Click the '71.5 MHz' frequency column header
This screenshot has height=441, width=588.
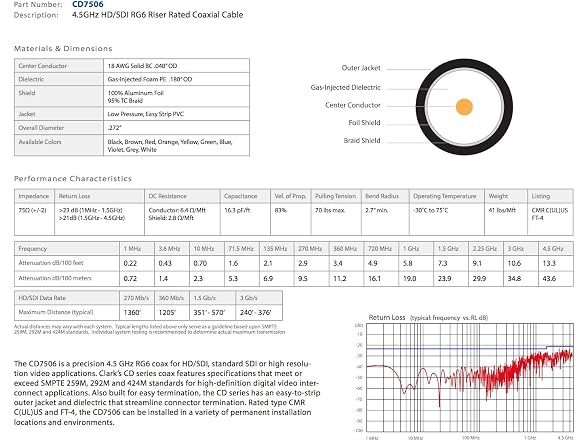(241, 249)
